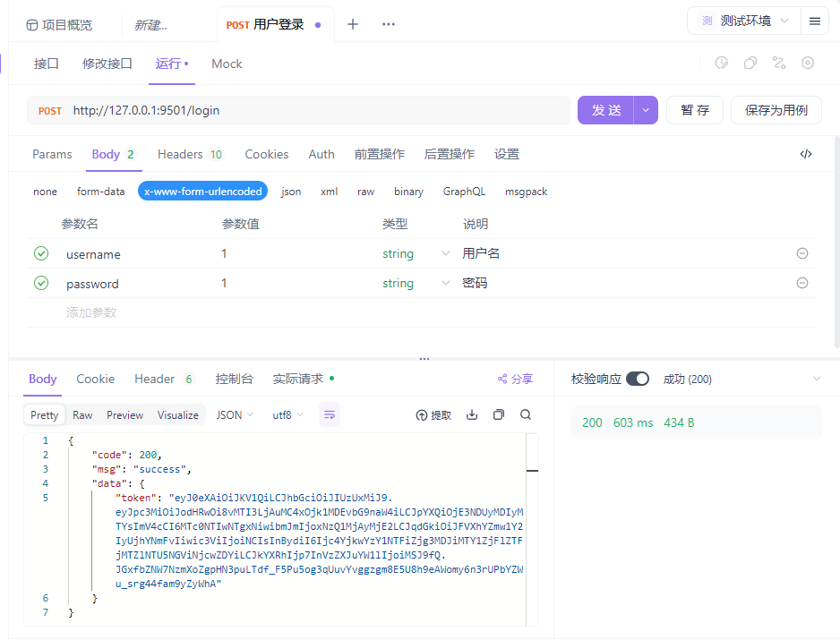Screen dimensions: 840x640
Task: Open the send button dropdown arrow
Action: (646, 110)
